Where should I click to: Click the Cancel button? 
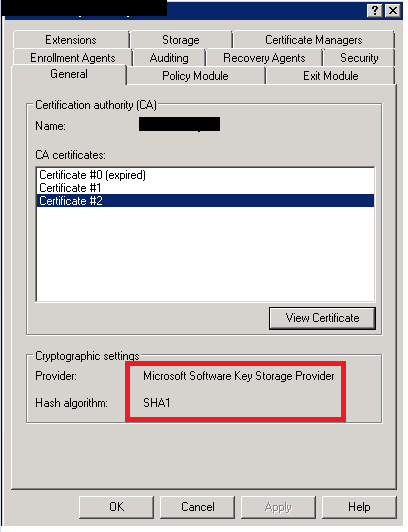point(197,507)
